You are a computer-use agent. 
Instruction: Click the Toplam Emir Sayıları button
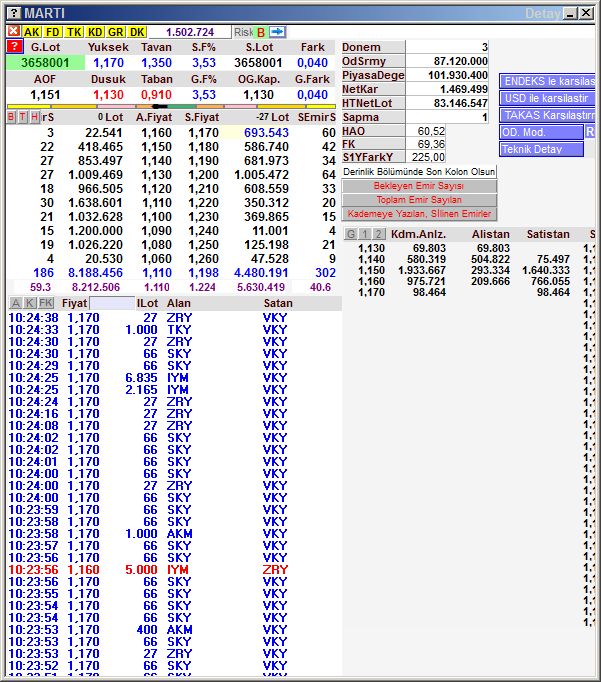(419, 200)
